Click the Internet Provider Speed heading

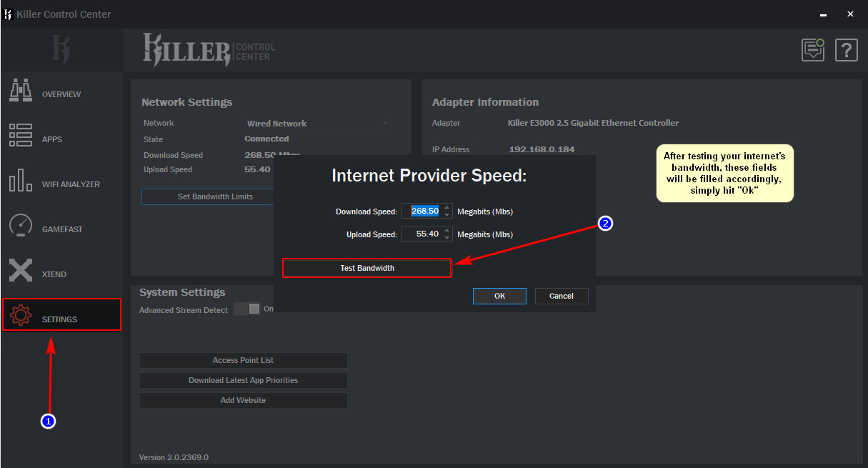pos(429,175)
